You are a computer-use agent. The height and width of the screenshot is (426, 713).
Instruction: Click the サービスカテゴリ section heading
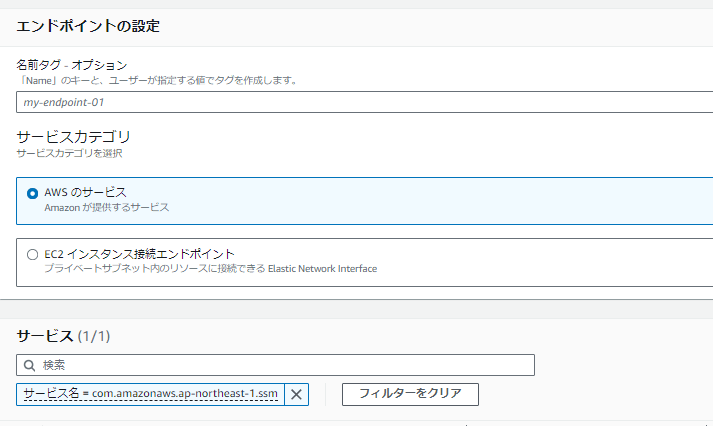tap(73, 137)
